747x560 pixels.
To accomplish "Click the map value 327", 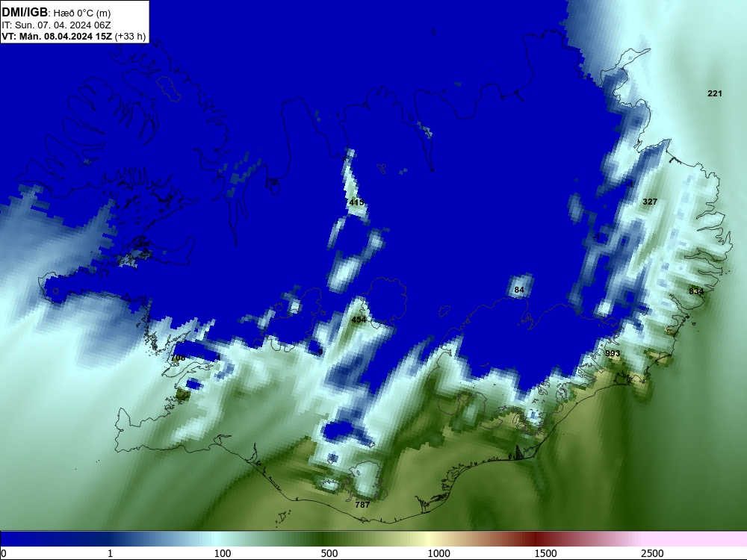I will [x=650, y=202].
